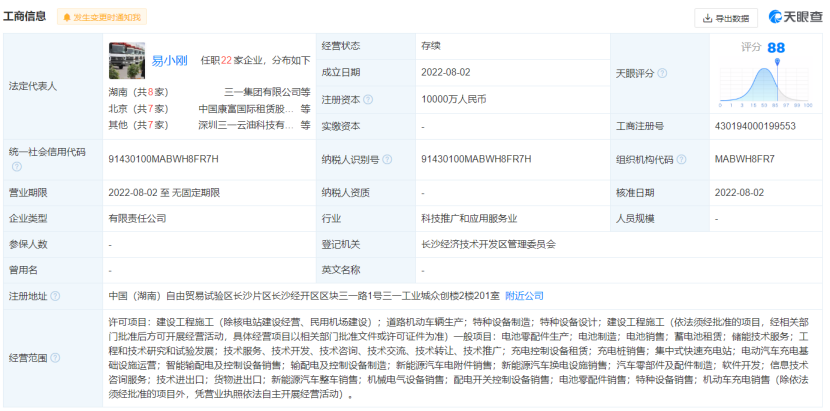Click industry 科技推广和应用服务业
Viewport: 830px width, 411px height.
(469, 219)
